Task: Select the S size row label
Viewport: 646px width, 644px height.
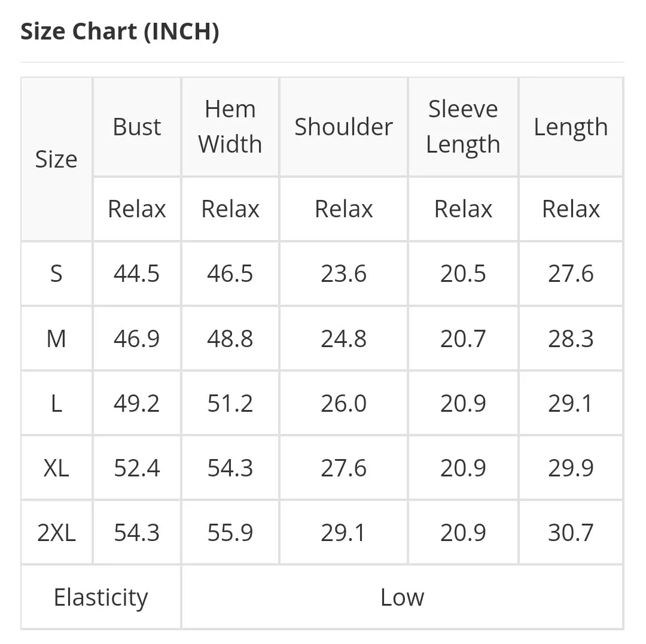Action: [56, 274]
